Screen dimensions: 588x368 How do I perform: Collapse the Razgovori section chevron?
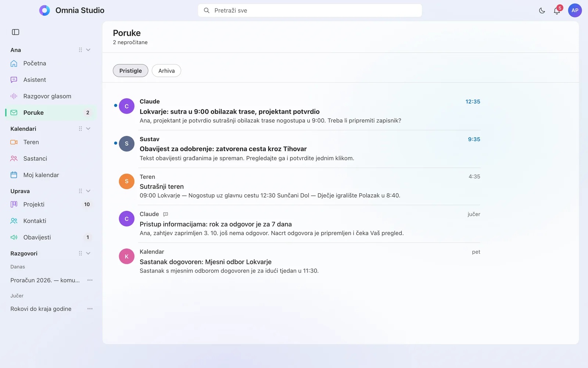[x=88, y=253]
